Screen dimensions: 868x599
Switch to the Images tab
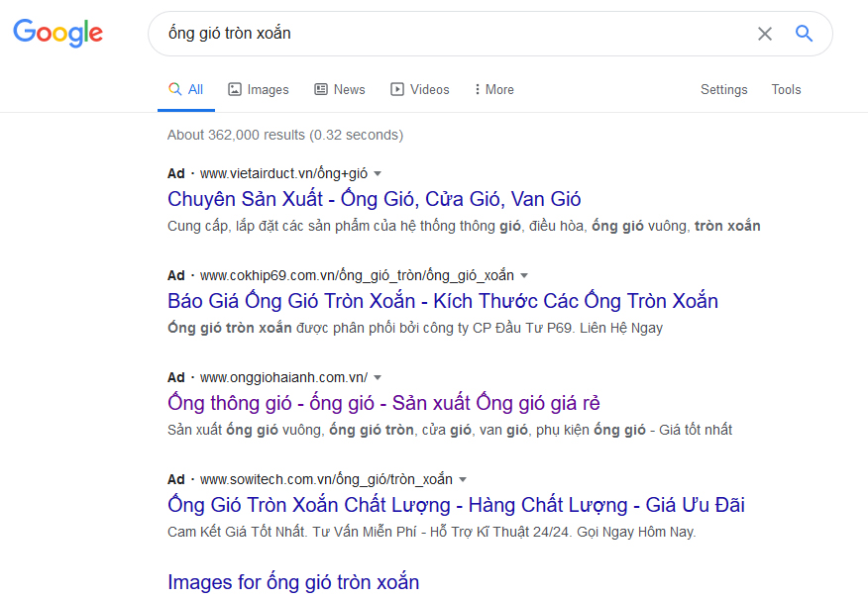click(x=259, y=89)
